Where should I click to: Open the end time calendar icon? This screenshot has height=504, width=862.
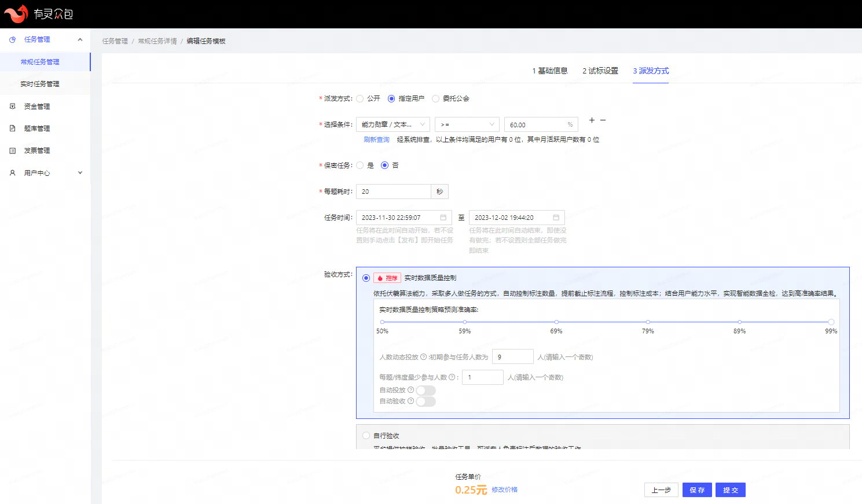(x=556, y=218)
